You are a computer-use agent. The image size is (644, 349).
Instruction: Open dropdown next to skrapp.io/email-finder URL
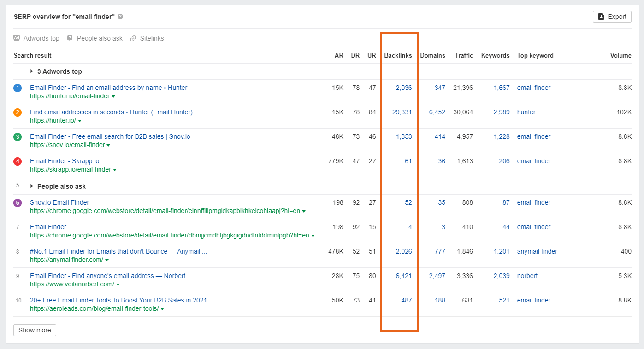click(115, 170)
